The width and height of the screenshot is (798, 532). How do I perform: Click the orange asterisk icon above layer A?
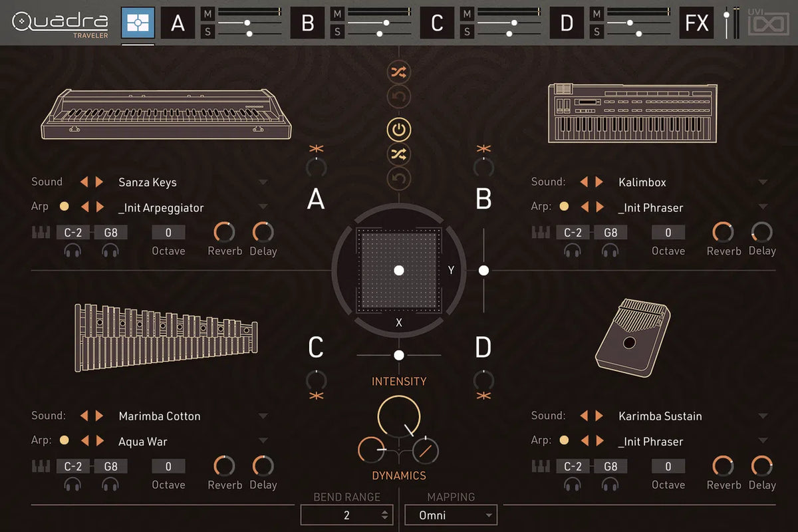click(x=316, y=148)
